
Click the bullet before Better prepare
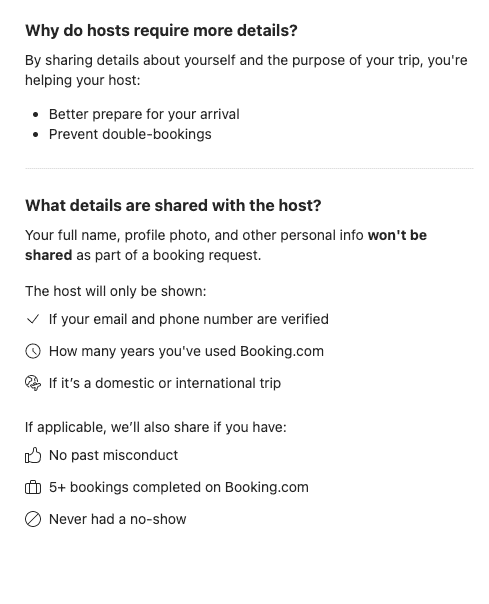point(36,115)
